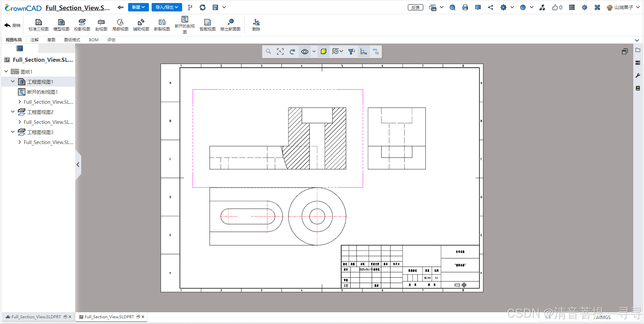Click the print icon in the top bar
This screenshot has width=644, height=324.
pos(465,7)
